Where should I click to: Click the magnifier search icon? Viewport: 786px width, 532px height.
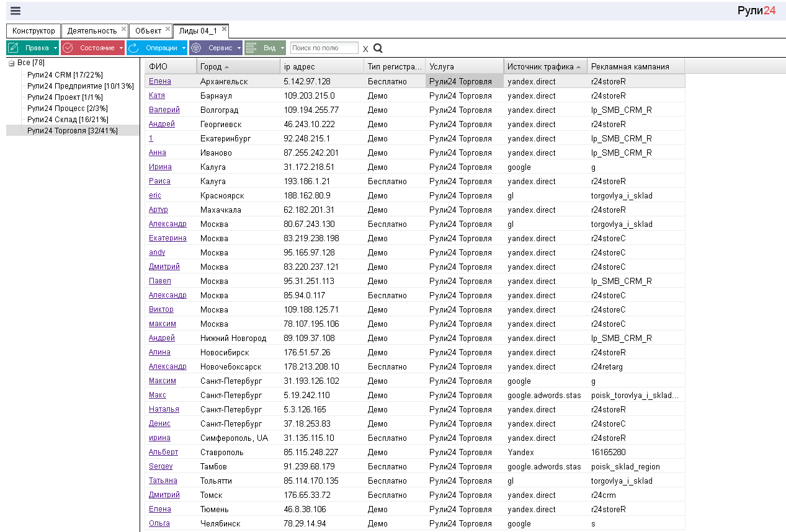pos(378,48)
